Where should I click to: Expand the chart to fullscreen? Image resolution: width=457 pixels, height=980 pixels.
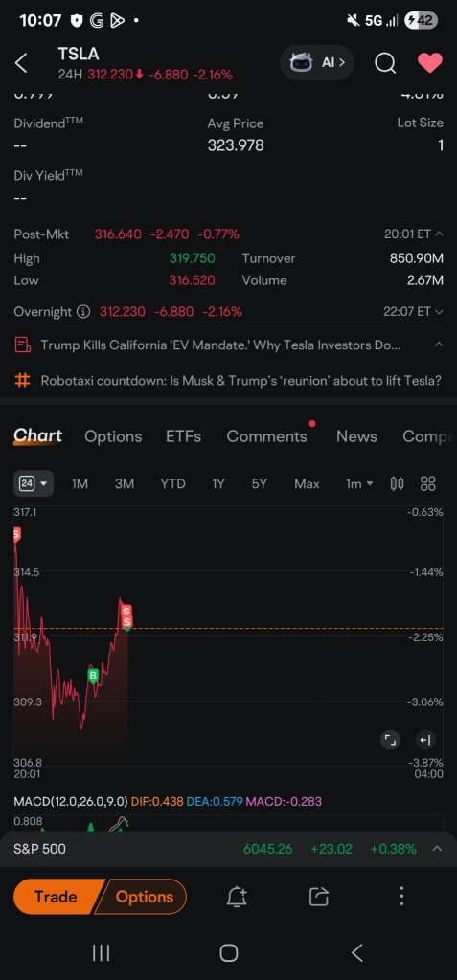390,740
